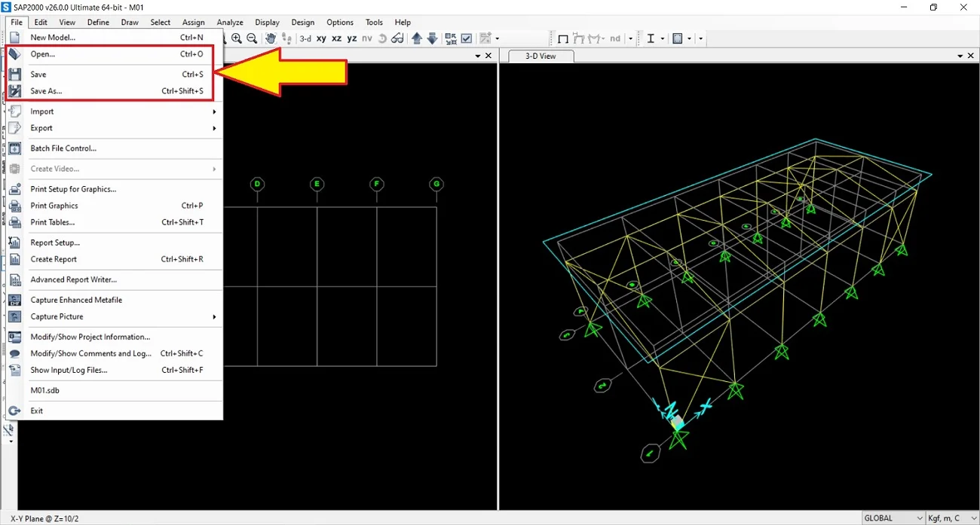Image resolution: width=980 pixels, height=525 pixels.
Task: Click the Zoom Out magnifier icon
Action: [x=252, y=38]
